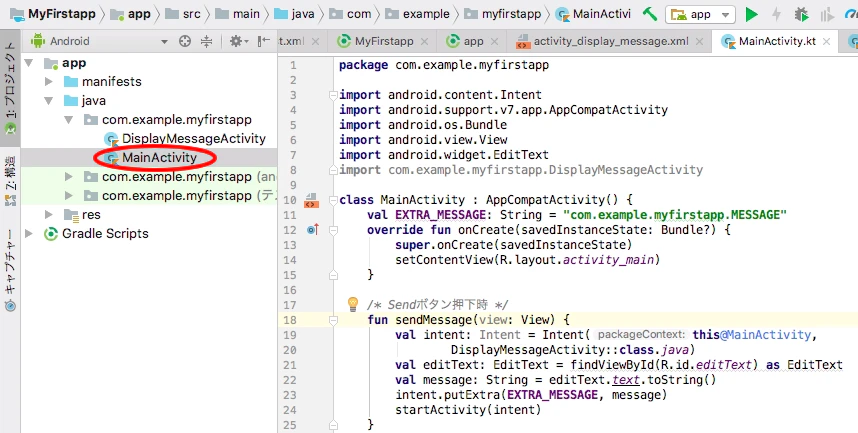Click the profiler icon beside debug
The width and height of the screenshot is (858, 433).
pos(827,15)
